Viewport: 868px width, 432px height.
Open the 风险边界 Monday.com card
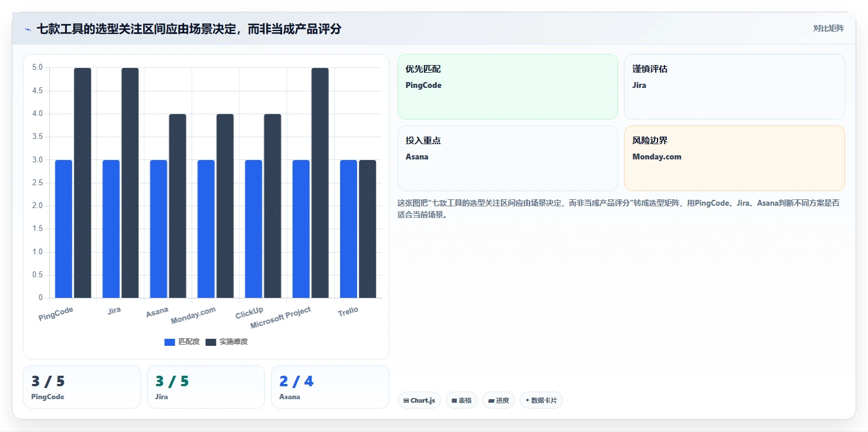734,158
